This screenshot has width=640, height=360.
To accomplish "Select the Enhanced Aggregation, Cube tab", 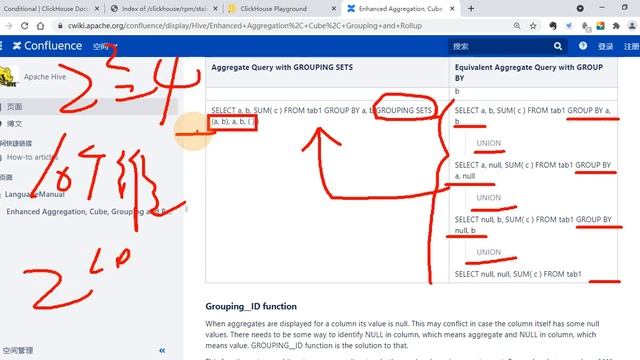I will tap(400, 9).
